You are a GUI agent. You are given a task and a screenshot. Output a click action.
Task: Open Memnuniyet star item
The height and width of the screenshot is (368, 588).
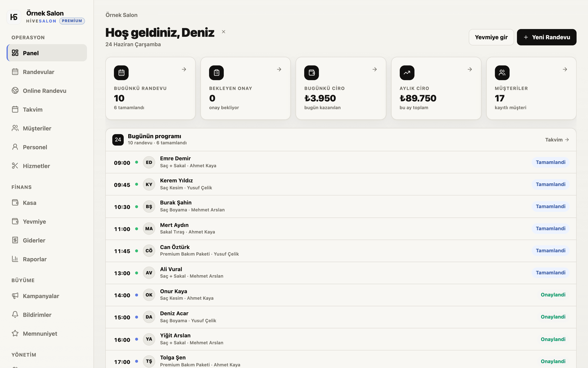pyautogui.click(x=47, y=333)
